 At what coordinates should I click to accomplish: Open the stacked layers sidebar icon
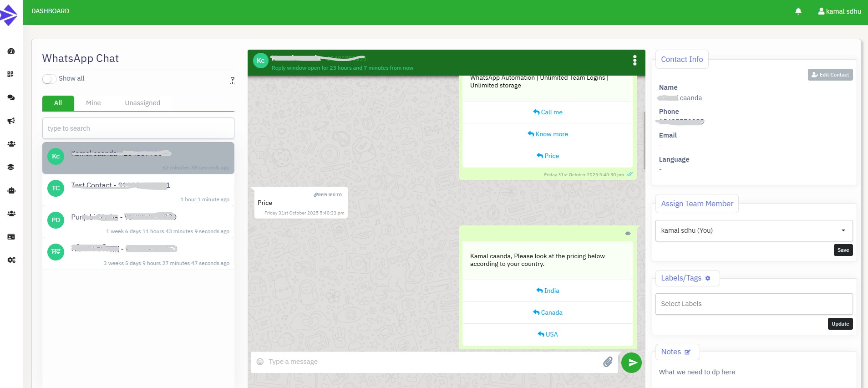click(x=11, y=167)
